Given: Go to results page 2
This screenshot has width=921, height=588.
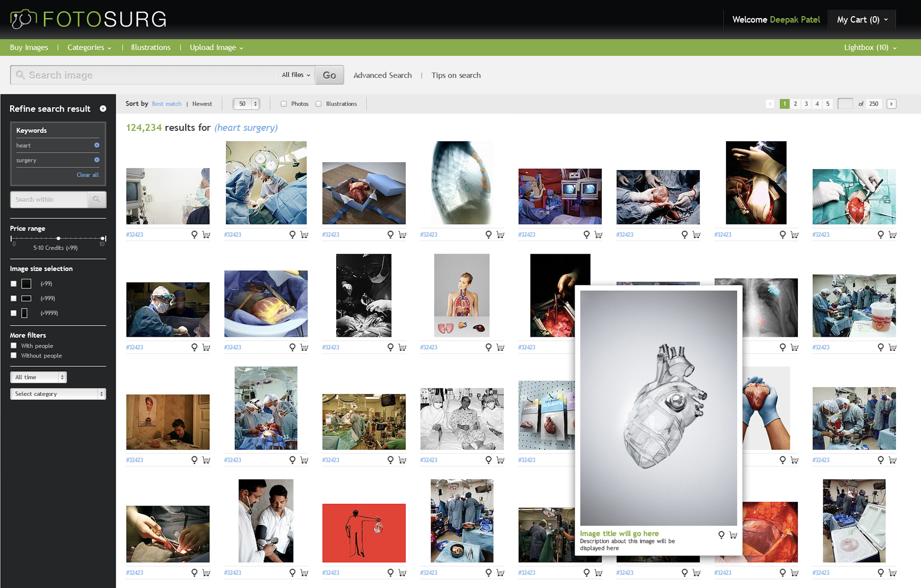Looking at the screenshot, I should 795,104.
